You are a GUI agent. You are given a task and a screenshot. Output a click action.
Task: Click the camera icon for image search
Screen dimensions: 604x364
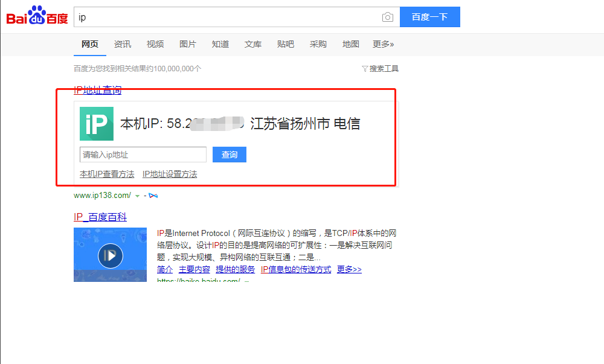coord(387,17)
